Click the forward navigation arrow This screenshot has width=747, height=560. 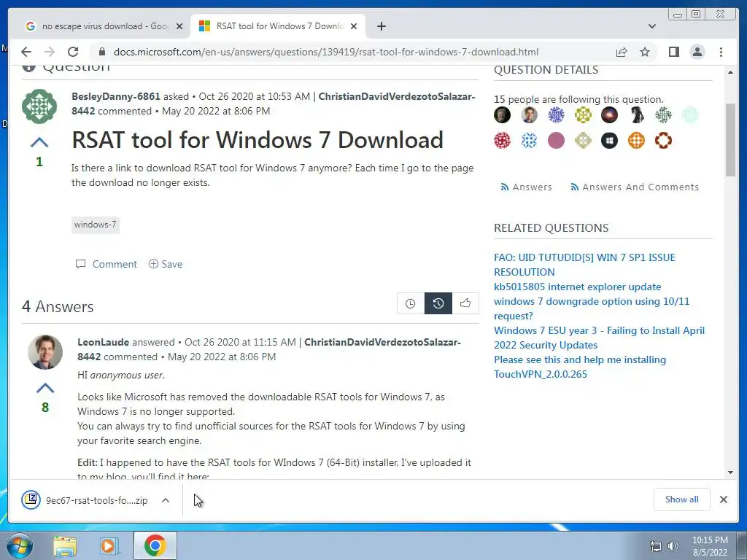[50, 52]
